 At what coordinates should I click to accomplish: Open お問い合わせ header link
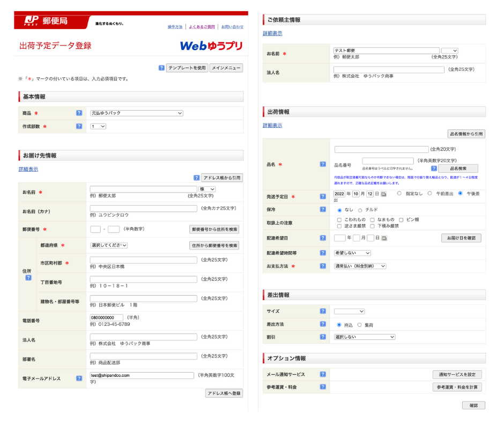[232, 27]
